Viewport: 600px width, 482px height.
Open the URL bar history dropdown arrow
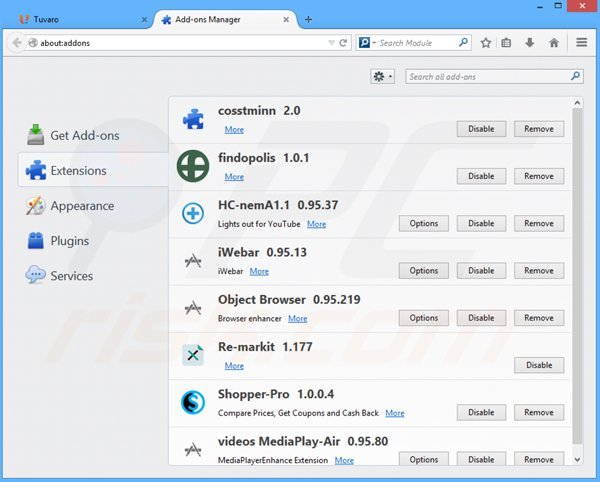331,43
